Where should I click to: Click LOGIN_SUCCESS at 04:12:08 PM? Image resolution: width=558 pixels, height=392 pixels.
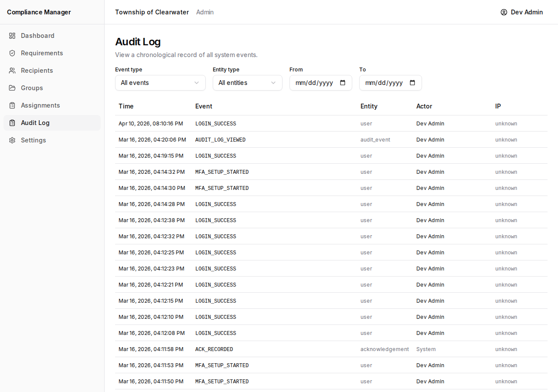click(x=216, y=333)
